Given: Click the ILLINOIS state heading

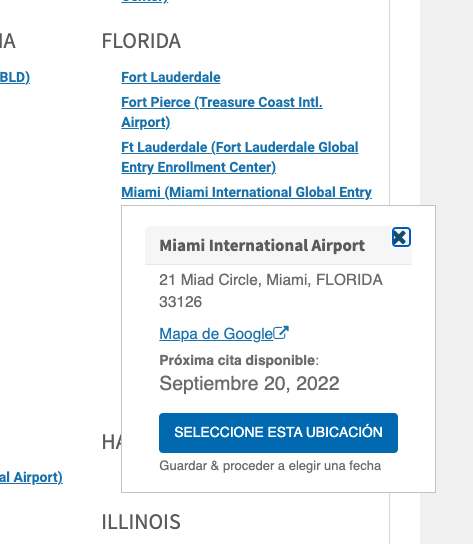Looking at the screenshot, I should [141, 522].
